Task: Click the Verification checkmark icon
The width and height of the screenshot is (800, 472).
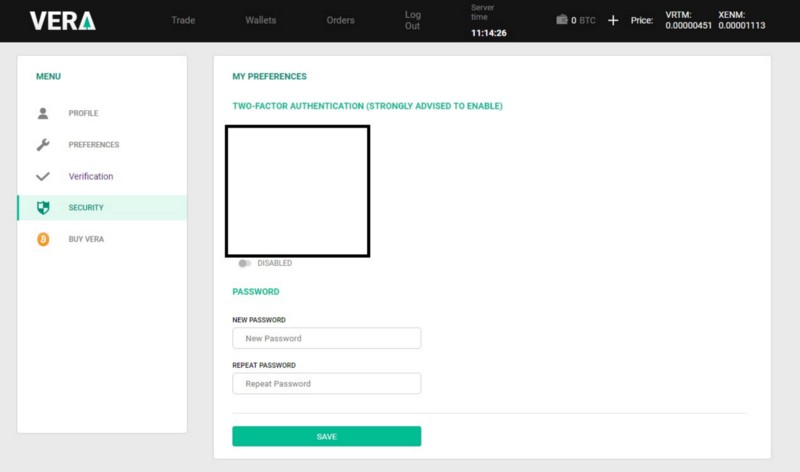Action: point(43,177)
